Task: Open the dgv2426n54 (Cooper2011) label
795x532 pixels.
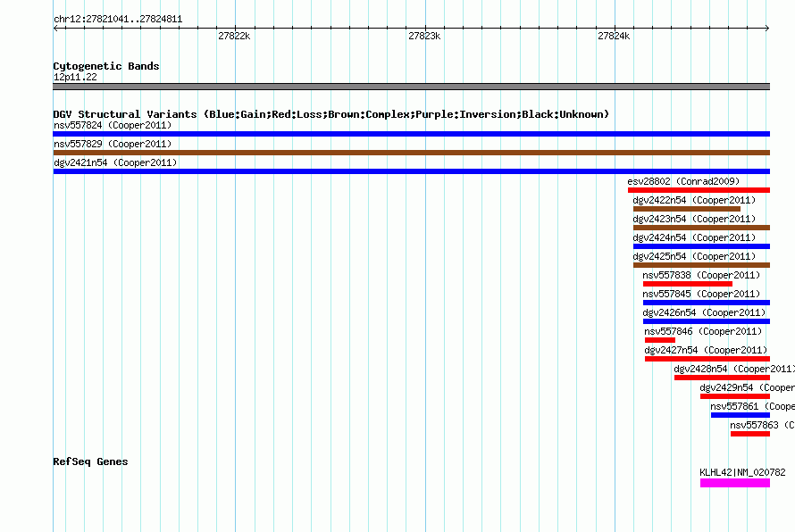Action: 704,312
